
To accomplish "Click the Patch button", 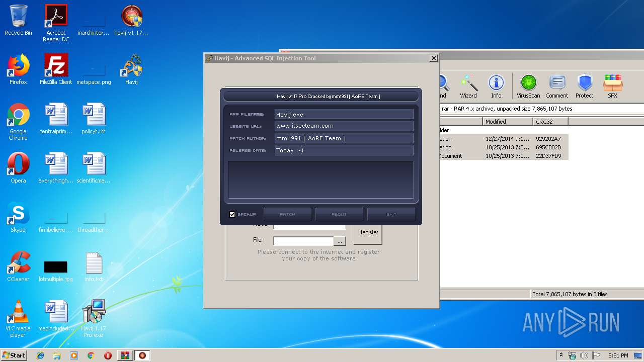I will click(x=288, y=214).
